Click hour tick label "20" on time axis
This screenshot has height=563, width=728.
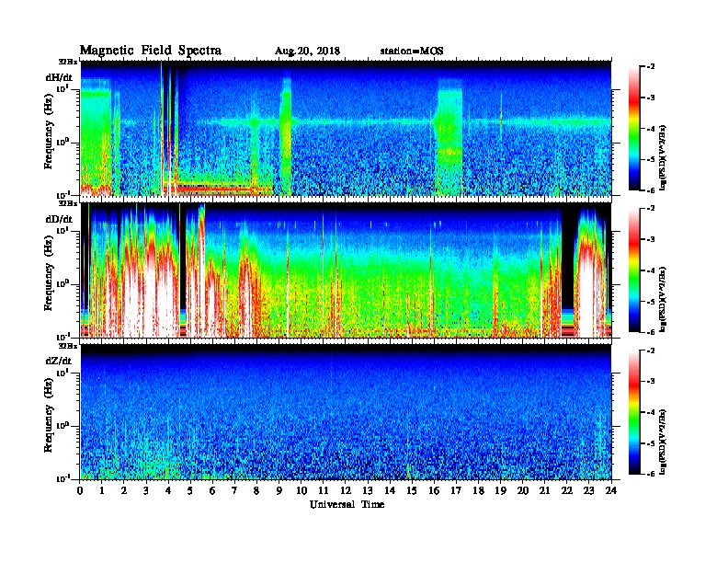point(523,491)
